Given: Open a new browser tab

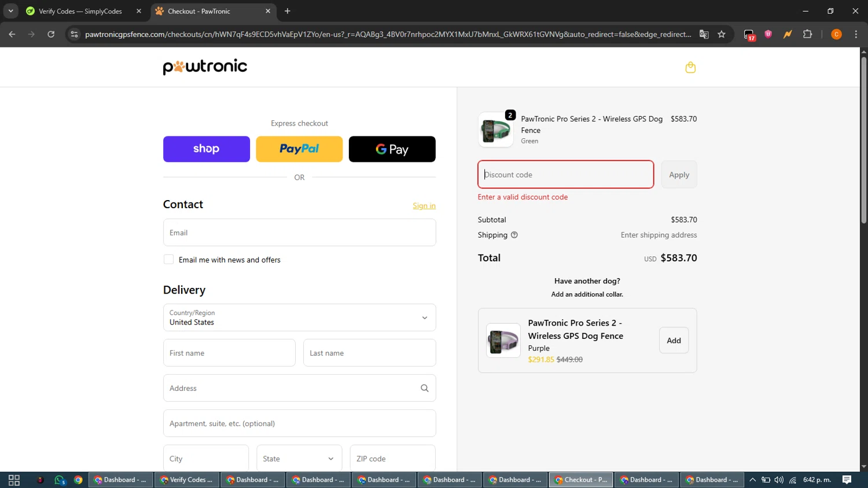Looking at the screenshot, I should 288,11.
